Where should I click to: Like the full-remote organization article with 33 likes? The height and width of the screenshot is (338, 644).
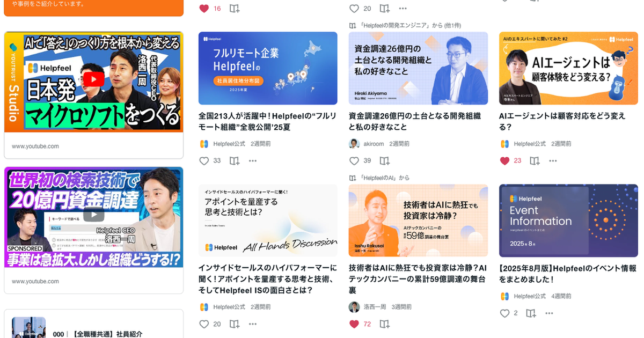(x=204, y=161)
